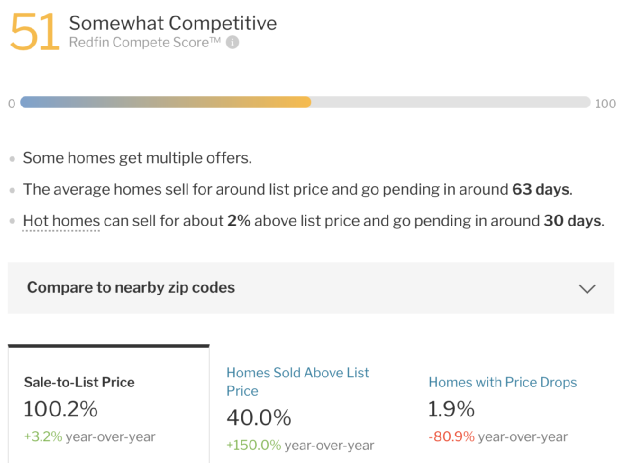This screenshot has height=463, width=624.
Task: Click the large 51 compete score number
Action: 35,32
